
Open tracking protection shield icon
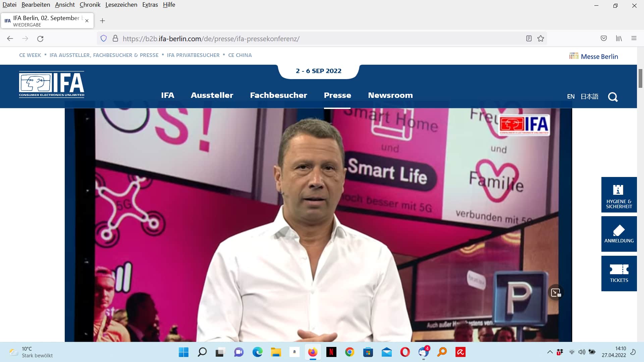pyautogui.click(x=104, y=39)
